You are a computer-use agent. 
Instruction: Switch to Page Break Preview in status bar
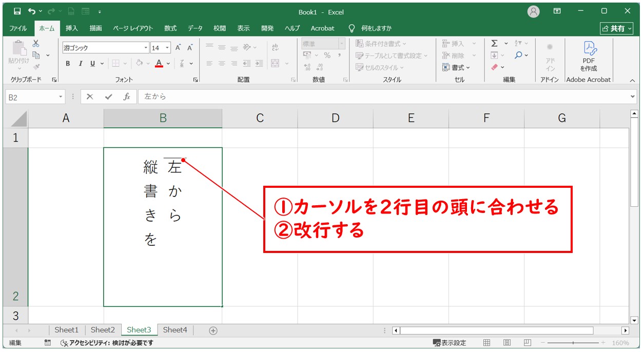[528, 343]
